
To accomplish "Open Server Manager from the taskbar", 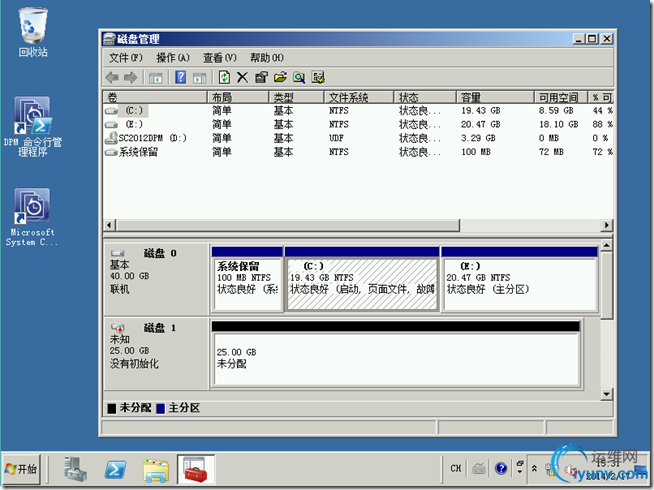I will point(75,469).
